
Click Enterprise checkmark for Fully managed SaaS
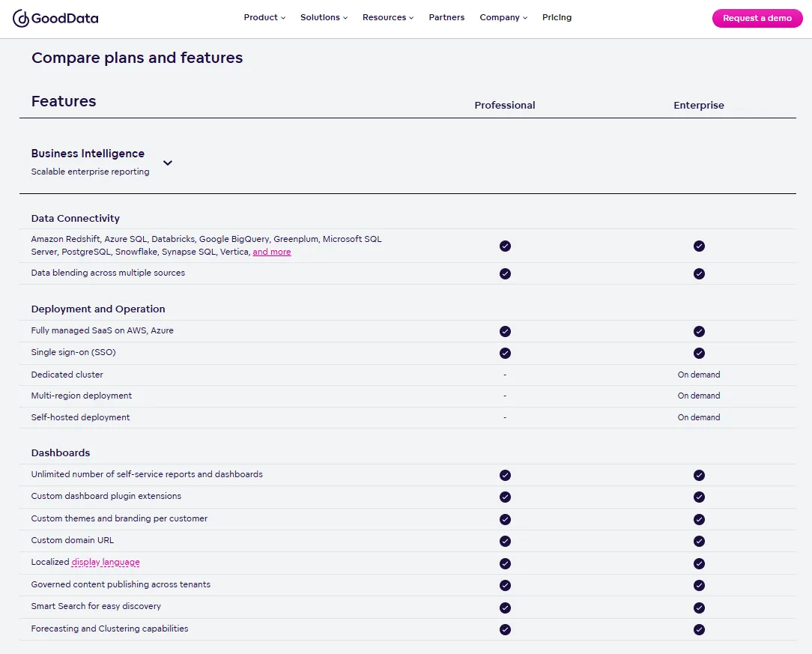[x=699, y=331]
